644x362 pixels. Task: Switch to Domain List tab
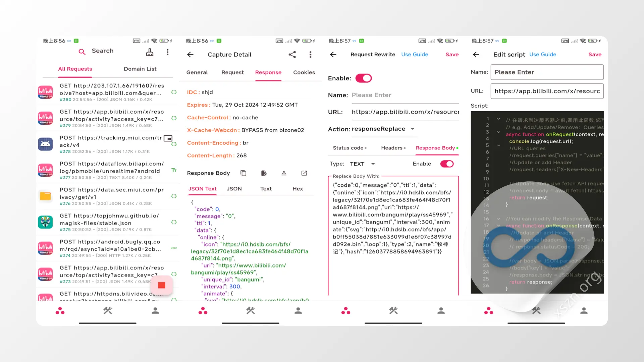pyautogui.click(x=140, y=69)
